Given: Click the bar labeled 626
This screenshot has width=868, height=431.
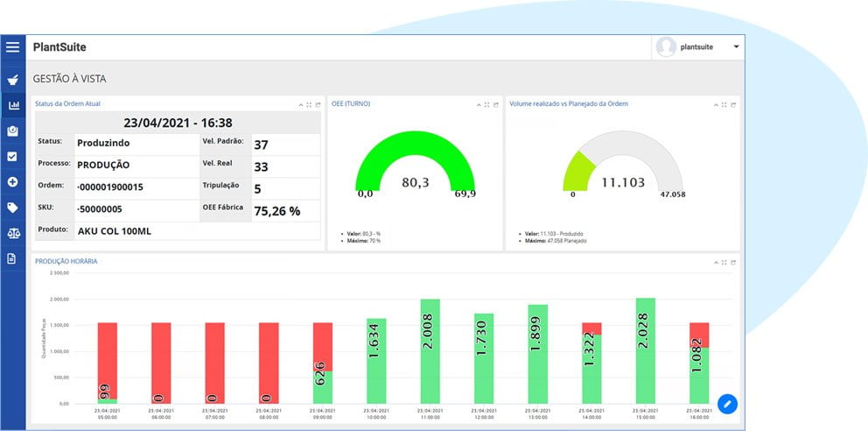Looking at the screenshot, I should [323, 386].
